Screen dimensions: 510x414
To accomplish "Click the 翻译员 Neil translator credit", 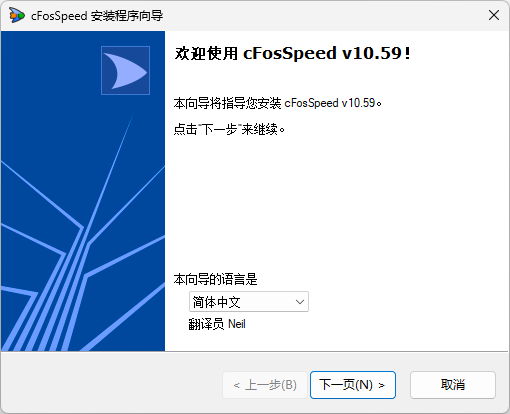I will click(217, 324).
